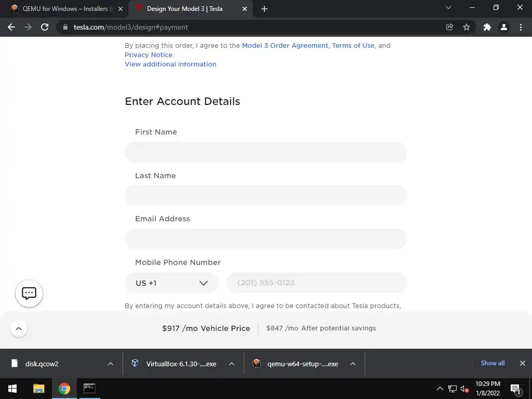Open File Explorer from the taskbar
This screenshot has width=532, height=399.
click(x=38, y=389)
